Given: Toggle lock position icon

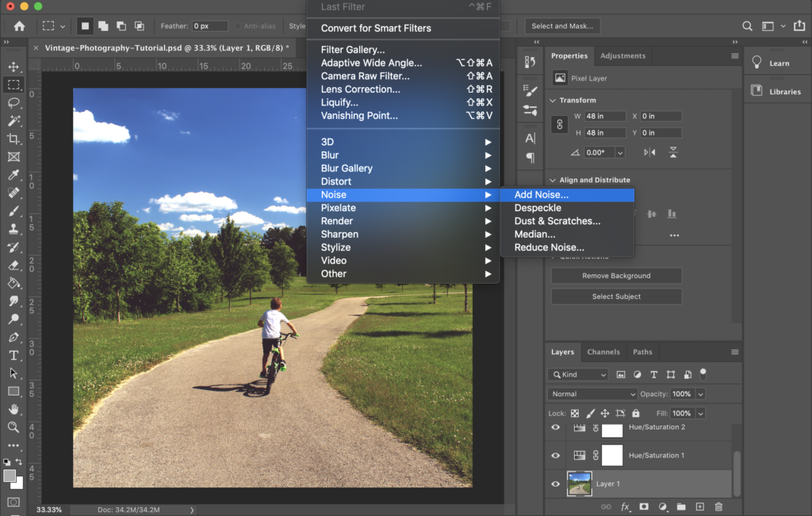Looking at the screenshot, I should 605,414.
